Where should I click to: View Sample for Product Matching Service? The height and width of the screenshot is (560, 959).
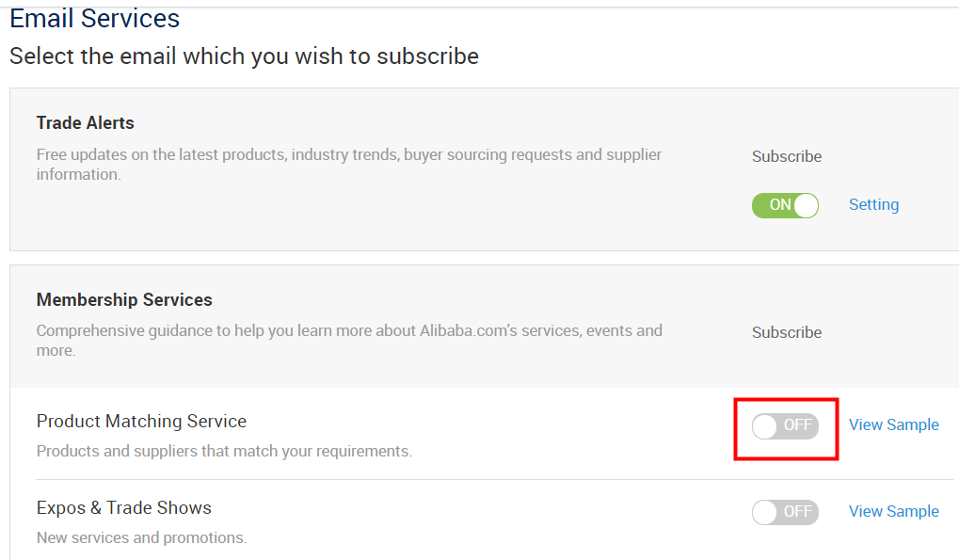coord(893,424)
